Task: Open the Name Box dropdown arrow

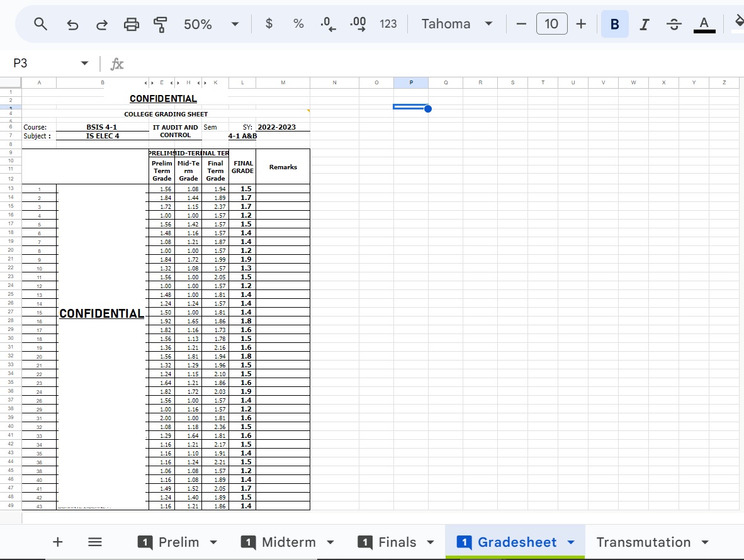Action: pos(84,63)
